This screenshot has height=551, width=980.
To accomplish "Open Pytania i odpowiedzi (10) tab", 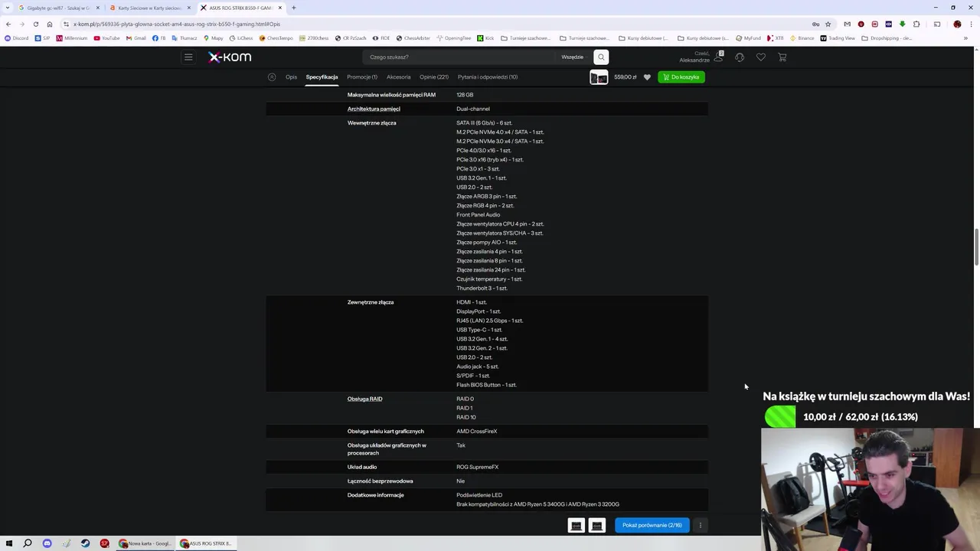I will point(488,77).
